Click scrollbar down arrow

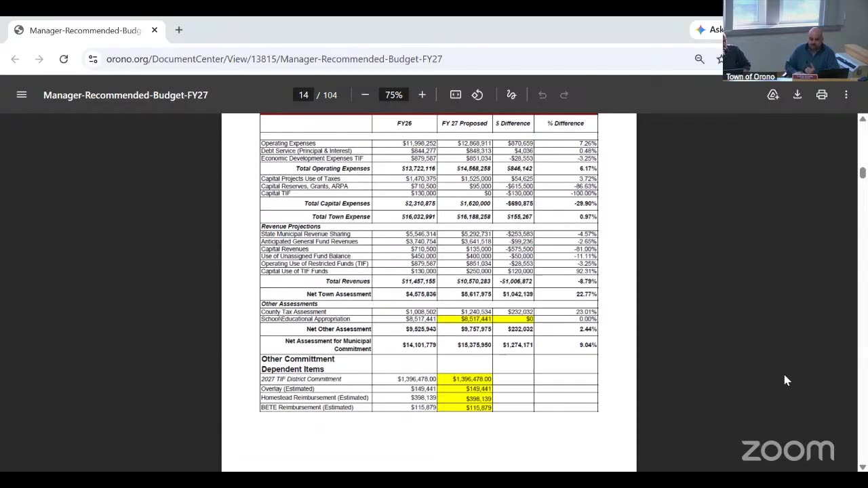[863, 467]
